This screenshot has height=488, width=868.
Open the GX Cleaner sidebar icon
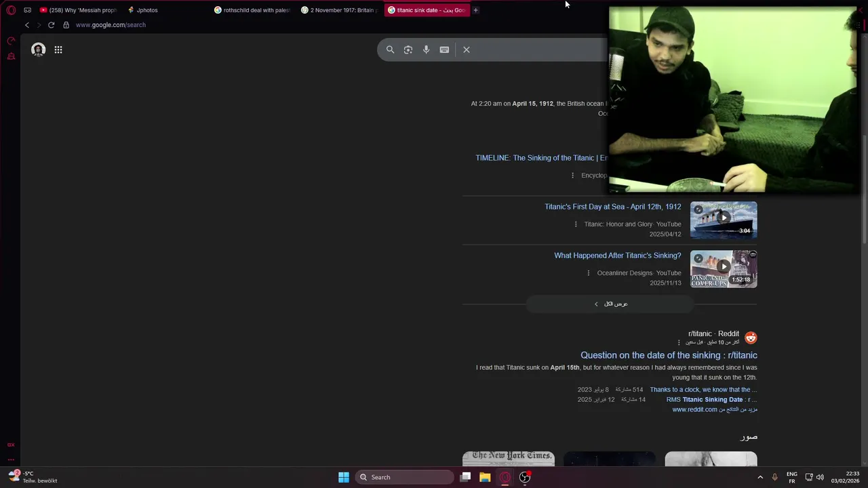(11, 56)
